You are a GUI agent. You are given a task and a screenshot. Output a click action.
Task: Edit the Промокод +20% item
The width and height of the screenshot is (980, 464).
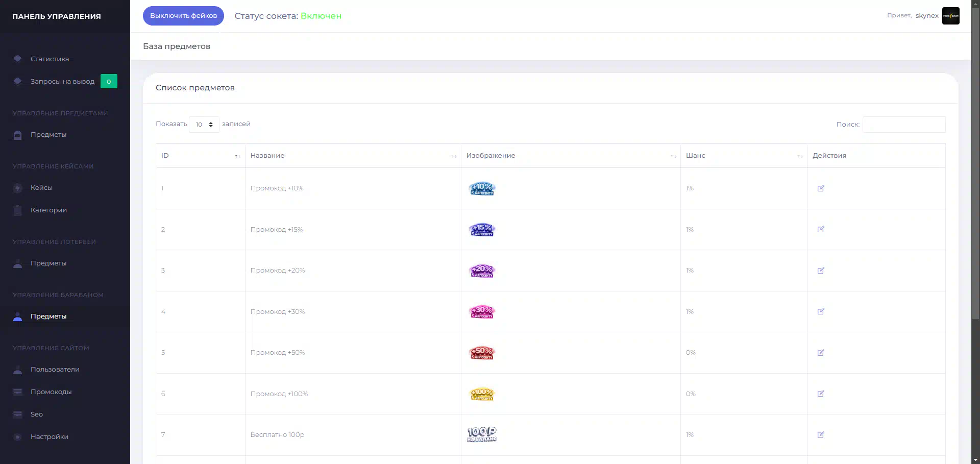[821, 271]
